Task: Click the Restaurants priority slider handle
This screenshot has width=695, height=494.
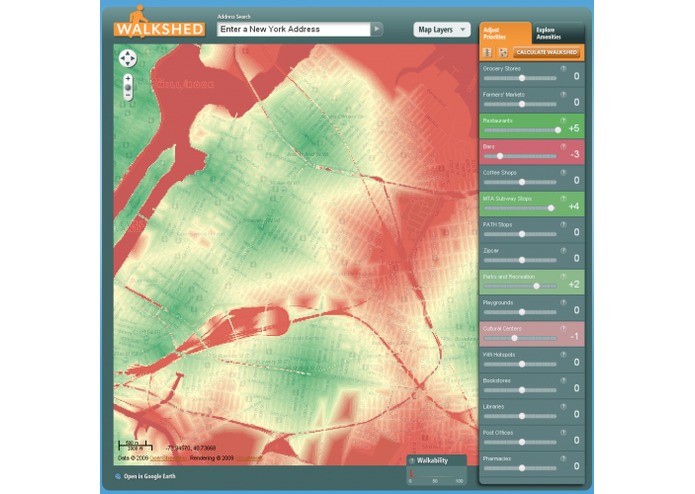Action: [x=558, y=130]
